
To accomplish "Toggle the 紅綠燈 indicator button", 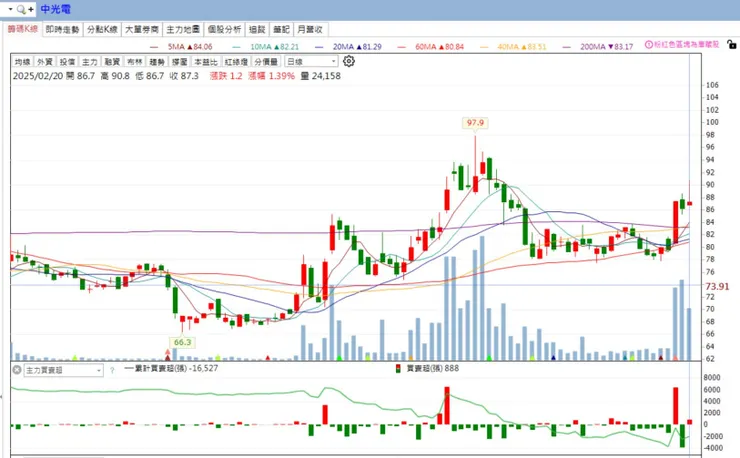I will [236, 62].
